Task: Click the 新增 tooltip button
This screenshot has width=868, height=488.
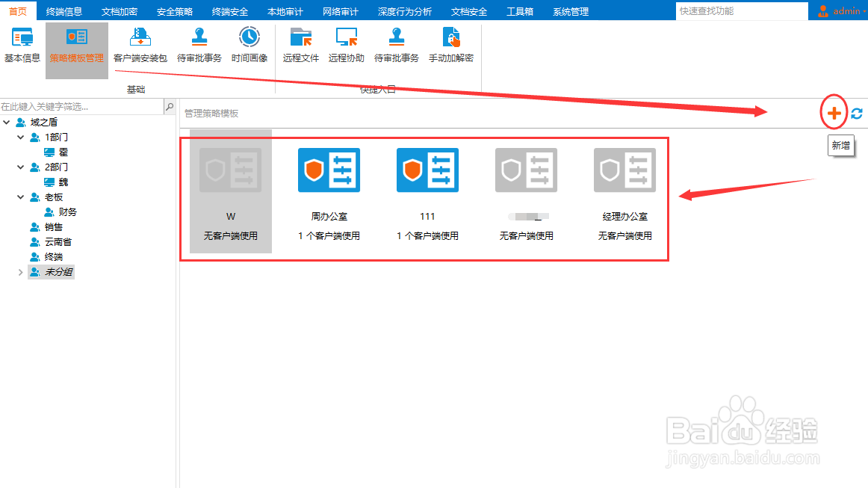Action: 841,145
